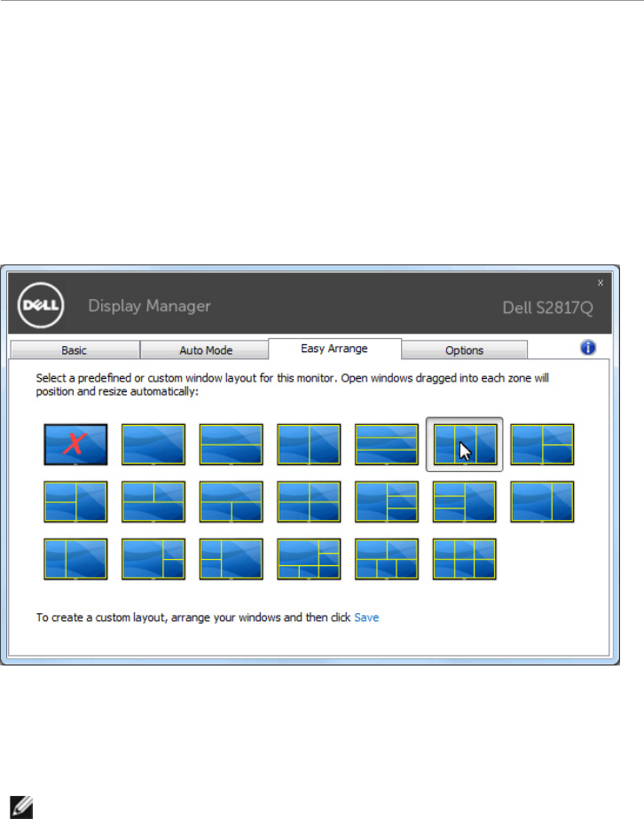Switch to the Basic tab
Screen dimensions: 644x819
75,350
